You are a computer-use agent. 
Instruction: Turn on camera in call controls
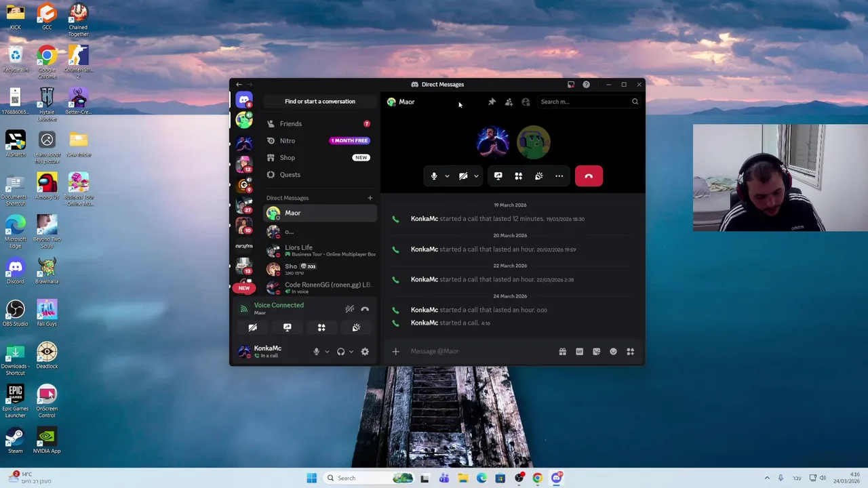[x=463, y=176]
